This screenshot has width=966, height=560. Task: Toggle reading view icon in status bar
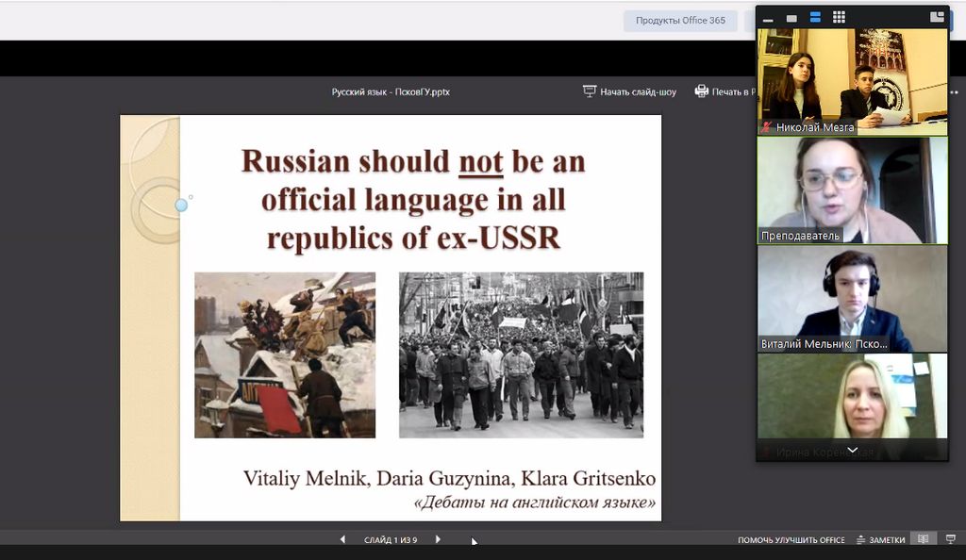pos(924,539)
